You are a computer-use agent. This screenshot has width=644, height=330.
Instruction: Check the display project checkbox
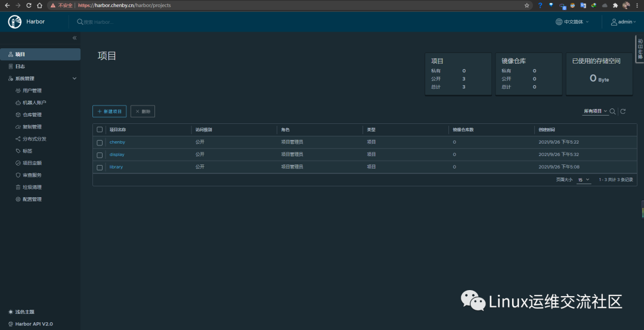100,155
